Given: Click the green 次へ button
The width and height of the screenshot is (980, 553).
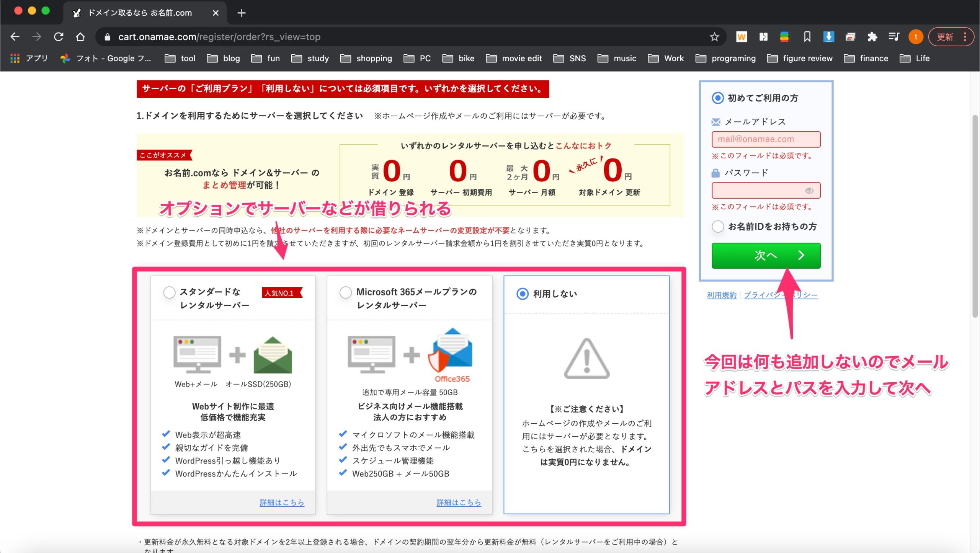Looking at the screenshot, I should (x=766, y=255).
